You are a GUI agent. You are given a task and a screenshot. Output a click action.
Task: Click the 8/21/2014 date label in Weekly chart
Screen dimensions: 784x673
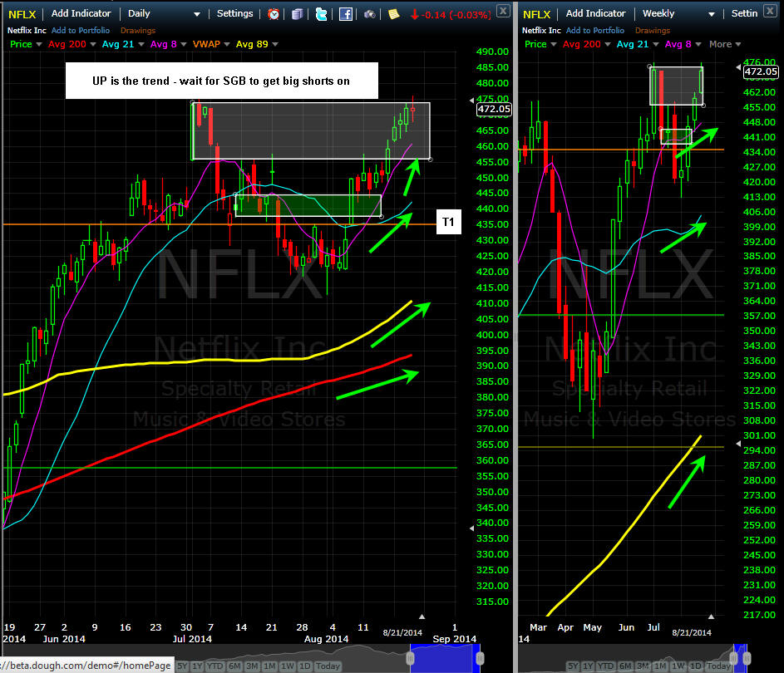[692, 632]
